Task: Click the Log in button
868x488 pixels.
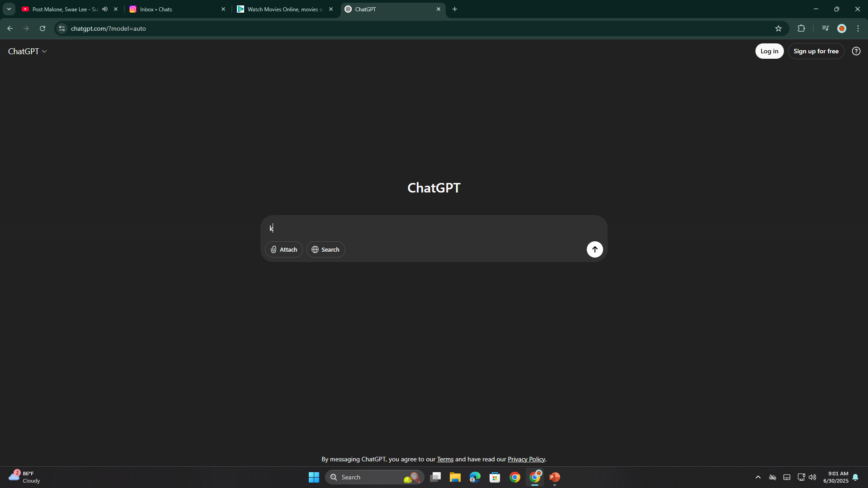Action: [x=769, y=51]
